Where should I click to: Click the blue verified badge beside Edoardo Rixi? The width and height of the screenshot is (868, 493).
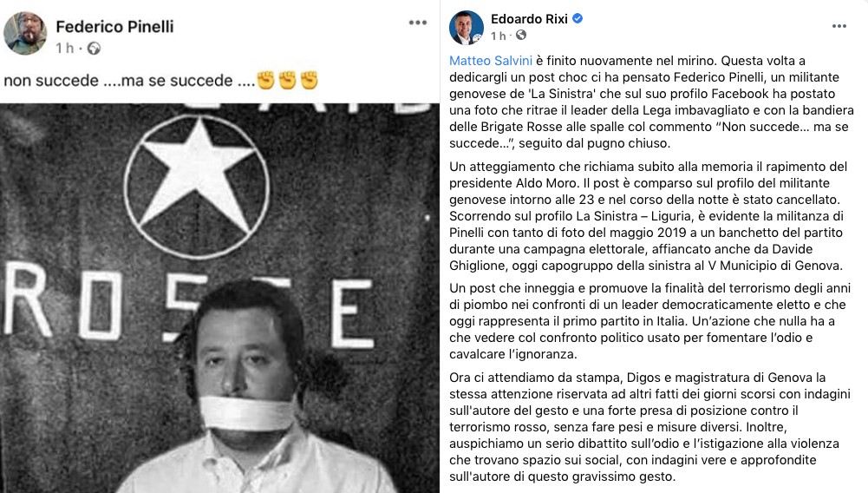pyautogui.click(x=578, y=18)
